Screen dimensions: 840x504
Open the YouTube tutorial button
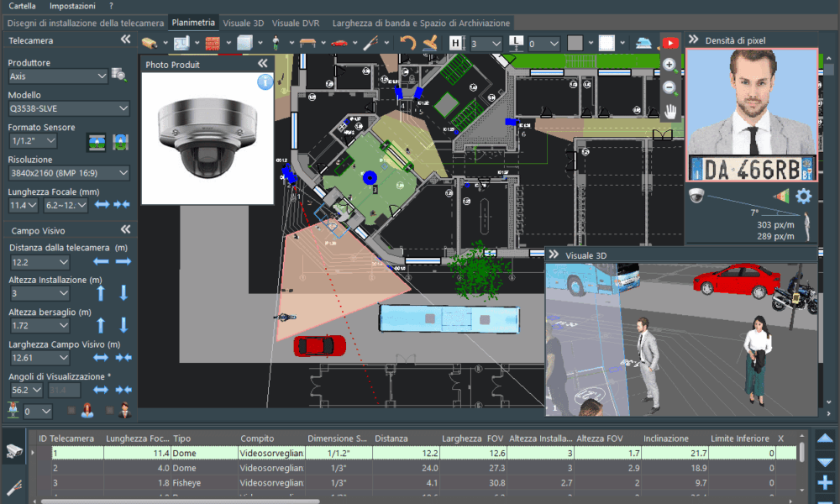[670, 43]
